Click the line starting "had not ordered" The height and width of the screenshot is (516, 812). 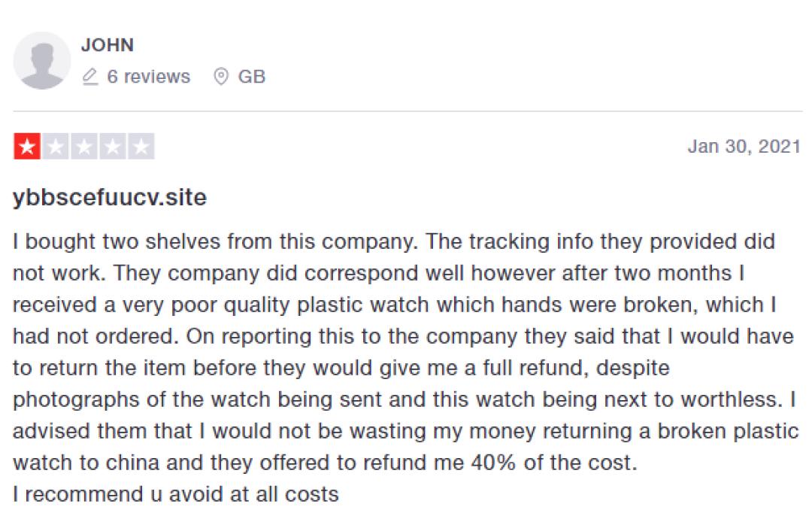(x=403, y=336)
